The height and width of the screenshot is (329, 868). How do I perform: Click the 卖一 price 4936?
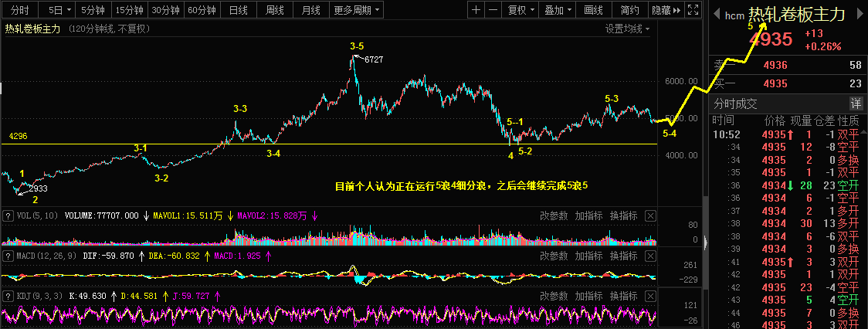[775, 66]
